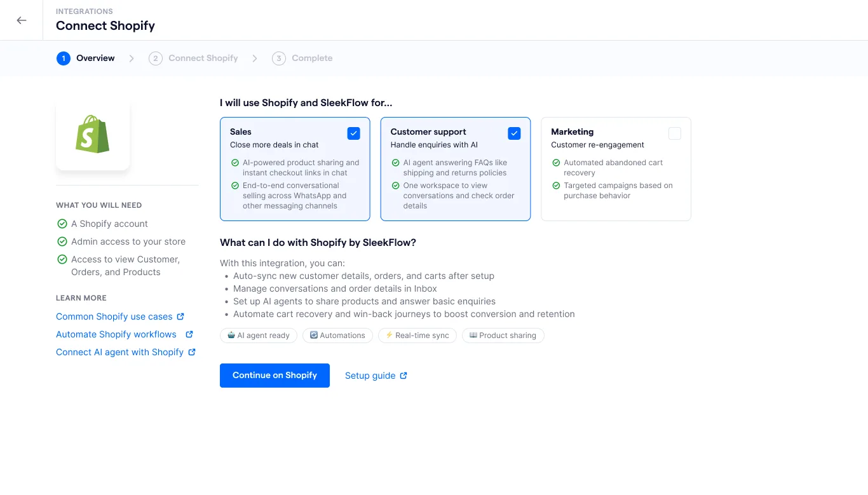Screen dimensions: 868x495
Task: Open the Automate Shopify workflows link
Action: click(116, 334)
